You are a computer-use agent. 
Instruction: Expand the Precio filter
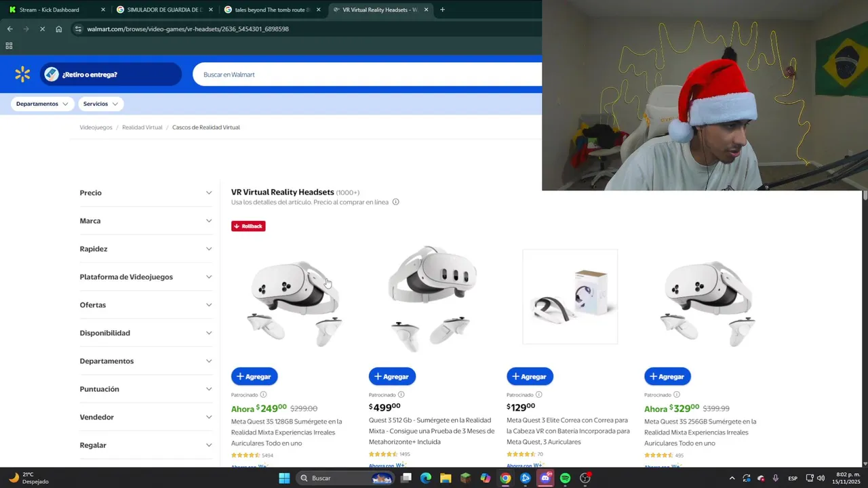point(146,192)
